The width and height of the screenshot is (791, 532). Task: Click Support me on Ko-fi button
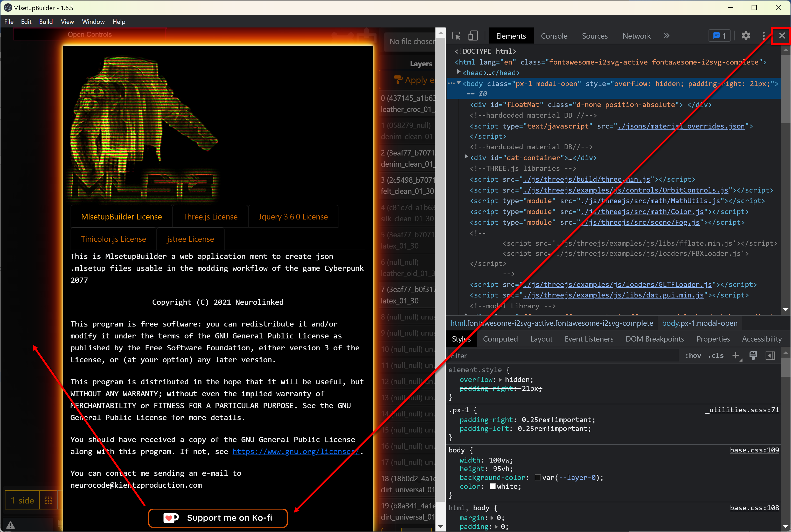(x=218, y=518)
